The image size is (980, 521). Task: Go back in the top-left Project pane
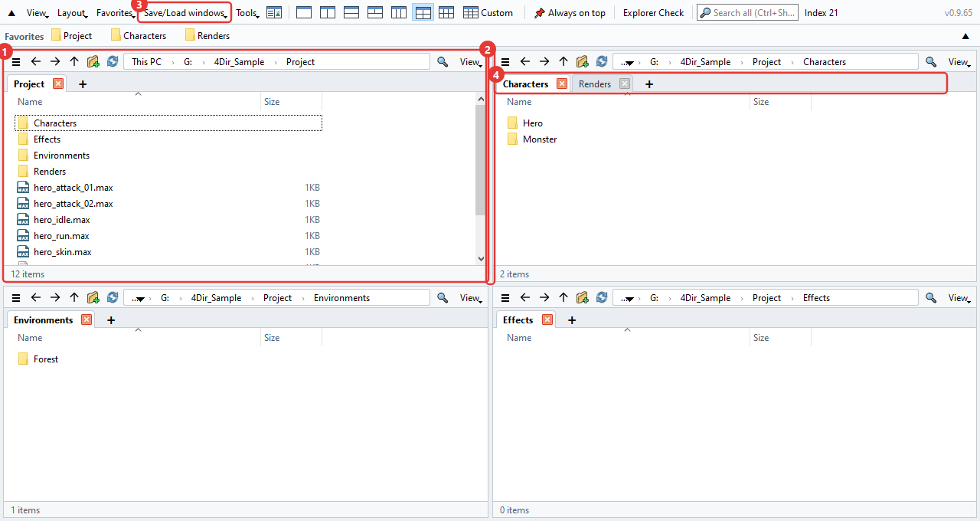(x=35, y=62)
